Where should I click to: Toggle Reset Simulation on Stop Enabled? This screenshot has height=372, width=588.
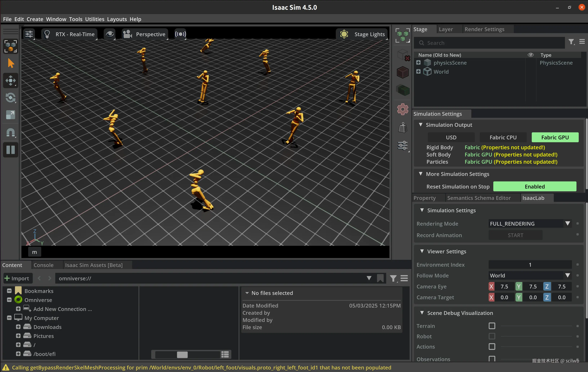[535, 186]
